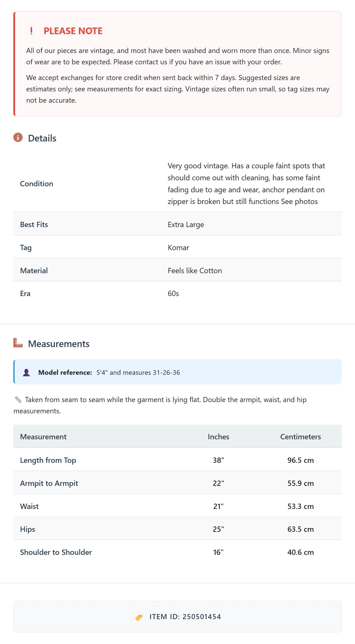Select the PLEASE NOTE heading
Viewport: 355px width, 644px height.
point(73,31)
